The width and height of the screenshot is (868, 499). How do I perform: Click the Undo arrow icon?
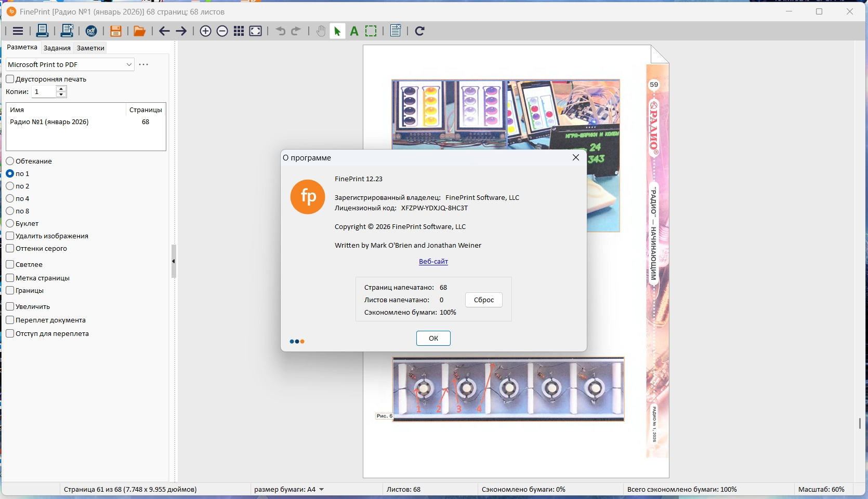click(281, 31)
